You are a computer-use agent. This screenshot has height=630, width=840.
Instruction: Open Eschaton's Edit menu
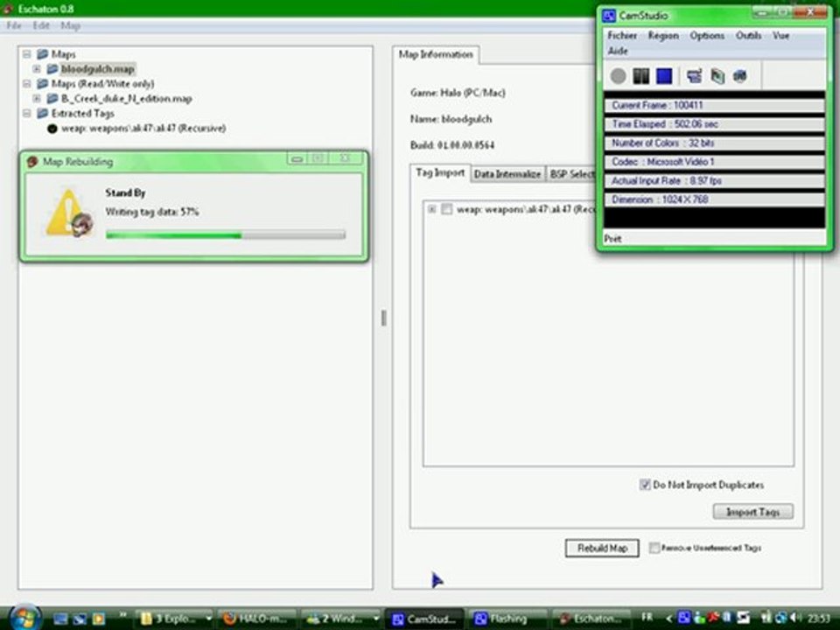click(41, 25)
